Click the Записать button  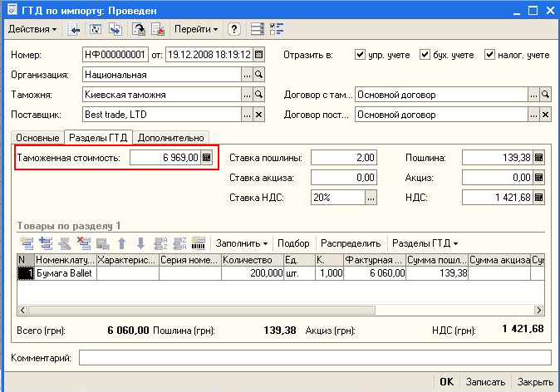point(485,382)
